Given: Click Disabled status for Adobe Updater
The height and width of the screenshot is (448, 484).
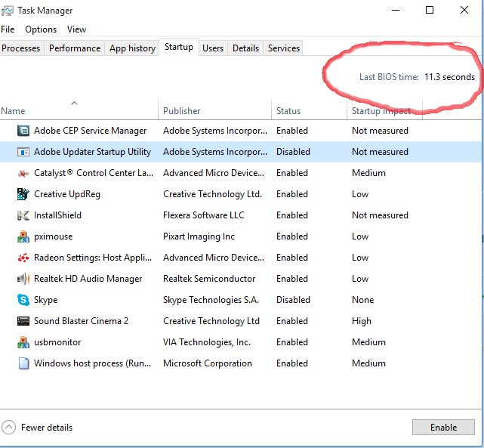Looking at the screenshot, I should [293, 152].
